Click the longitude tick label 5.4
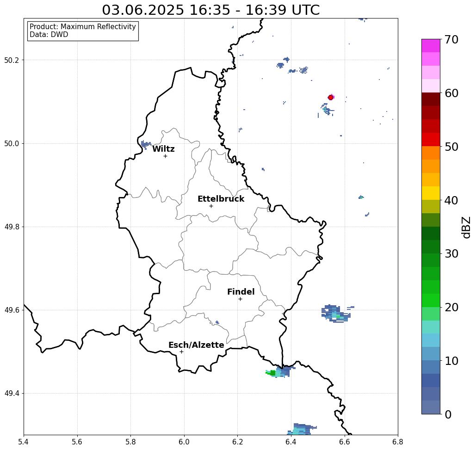The image size is (476, 450). tap(24, 442)
